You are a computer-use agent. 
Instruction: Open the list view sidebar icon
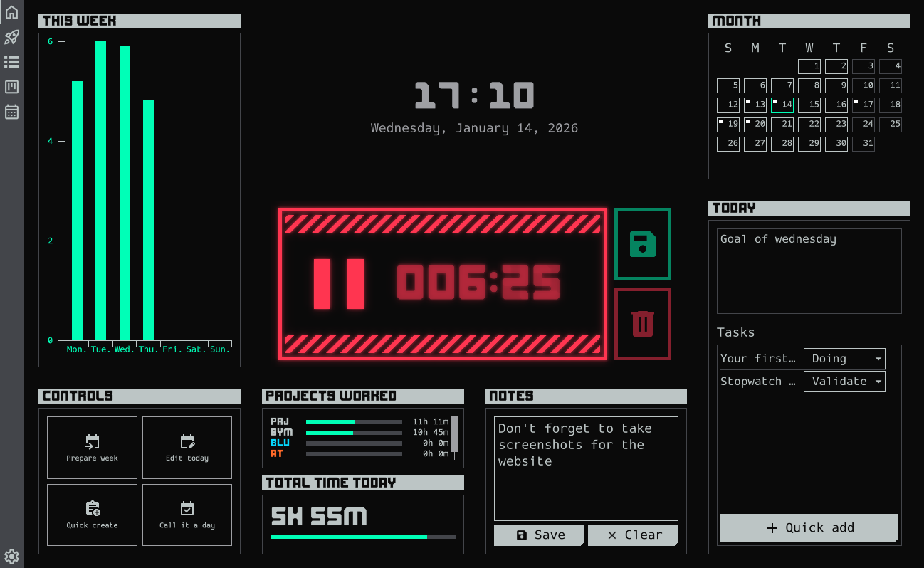[11, 62]
